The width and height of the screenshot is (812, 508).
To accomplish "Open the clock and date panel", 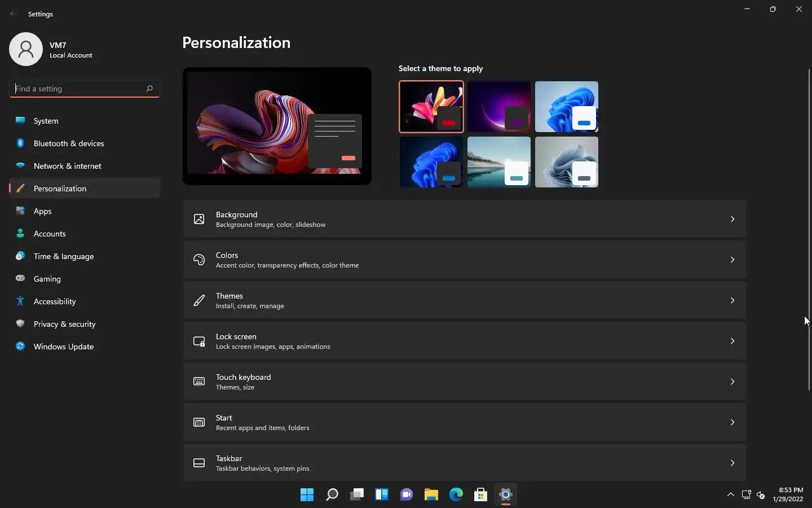I will click(788, 494).
